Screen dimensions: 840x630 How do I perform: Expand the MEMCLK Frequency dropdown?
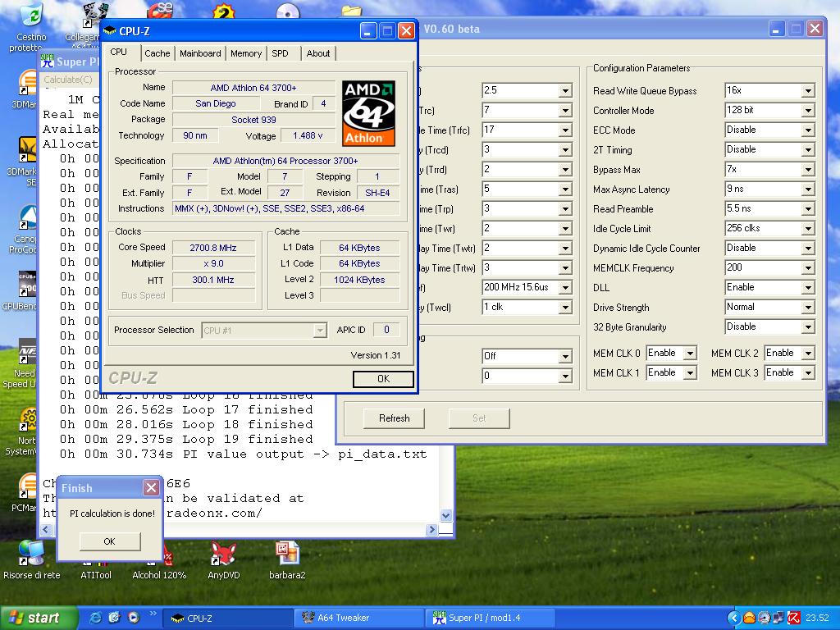click(808, 268)
